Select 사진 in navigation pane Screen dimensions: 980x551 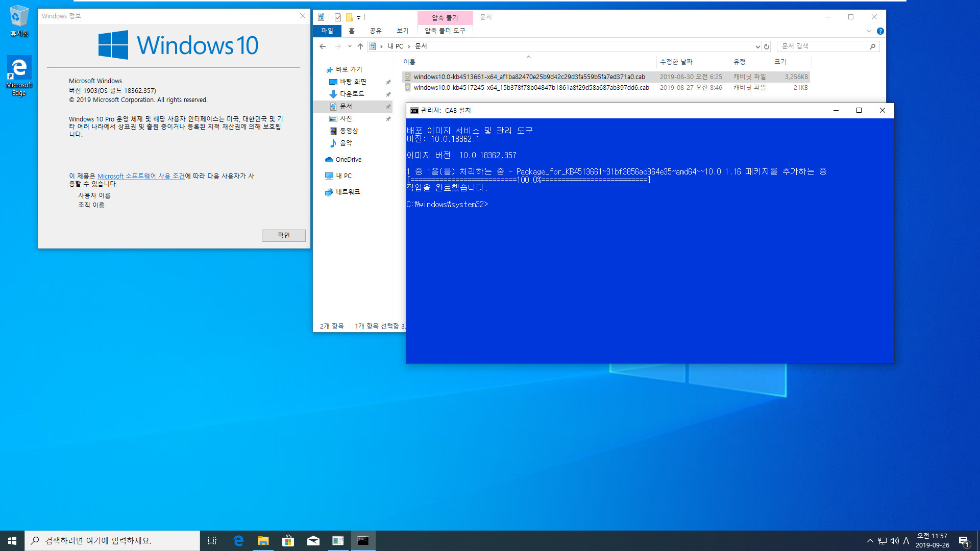click(x=346, y=118)
